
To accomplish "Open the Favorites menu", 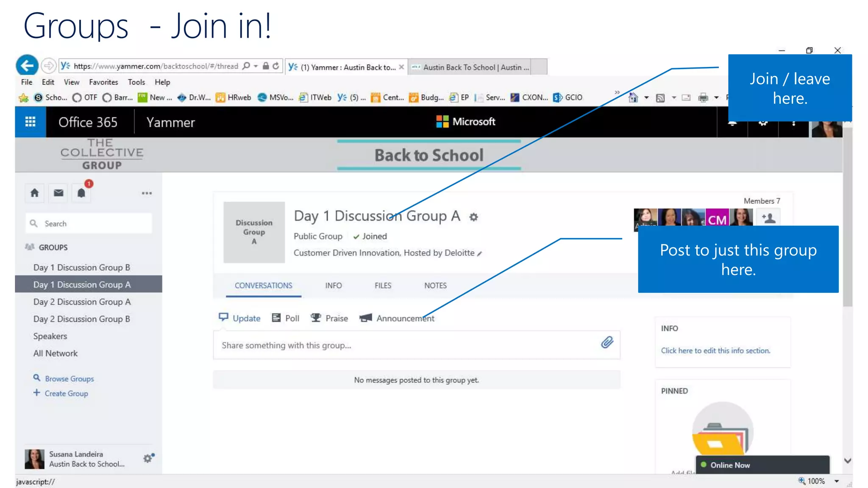I will [103, 82].
